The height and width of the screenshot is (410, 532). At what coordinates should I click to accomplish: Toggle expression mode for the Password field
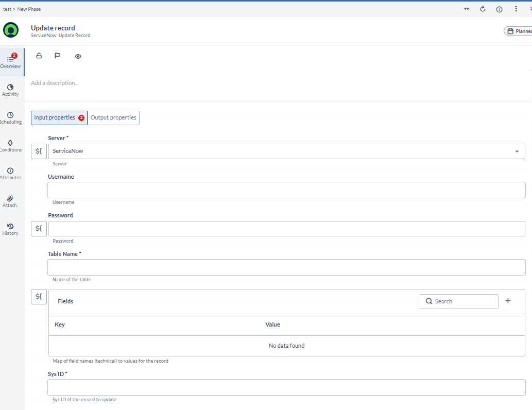[x=39, y=228]
